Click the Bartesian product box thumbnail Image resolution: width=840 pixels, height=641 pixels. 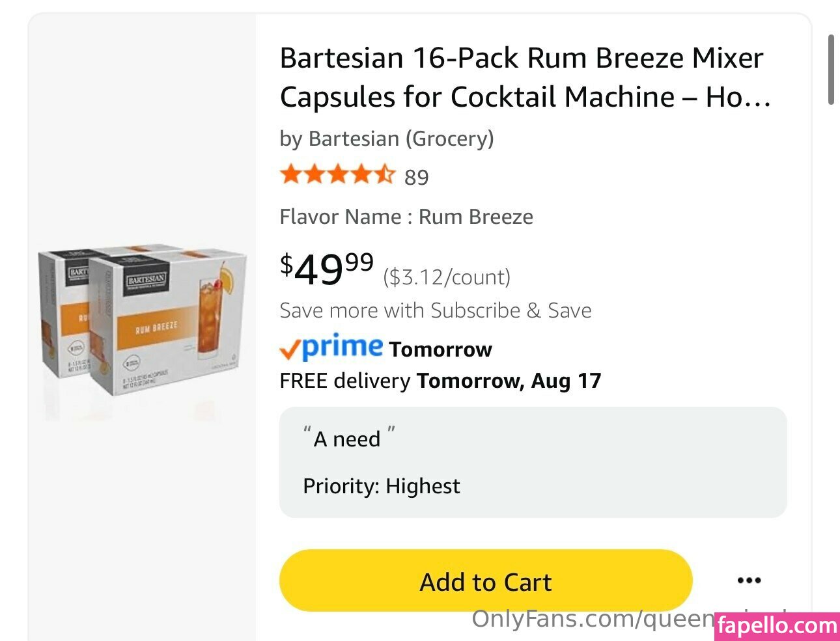(143, 321)
